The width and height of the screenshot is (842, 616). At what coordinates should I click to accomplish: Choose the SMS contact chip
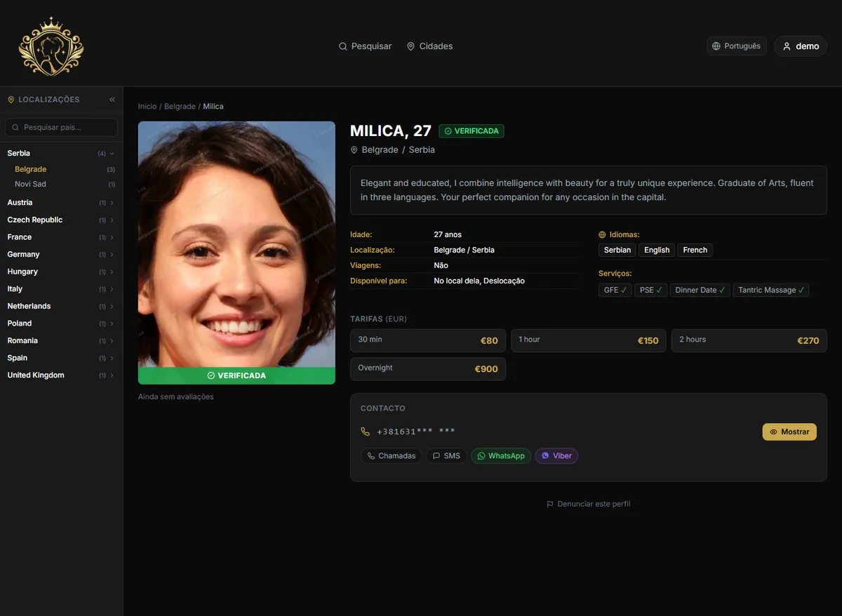pos(446,456)
